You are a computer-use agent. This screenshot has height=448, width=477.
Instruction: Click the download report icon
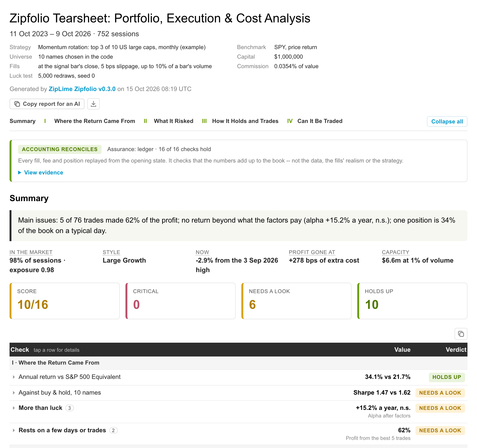(x=93, y=104)
